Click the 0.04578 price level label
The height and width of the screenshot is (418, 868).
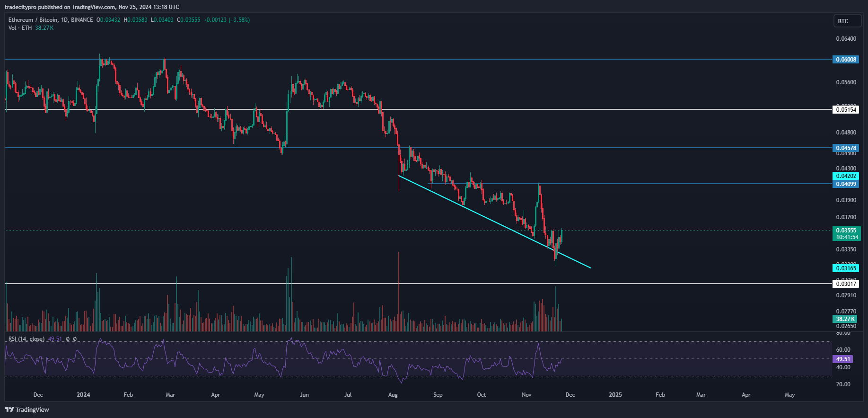coord(846,148)
